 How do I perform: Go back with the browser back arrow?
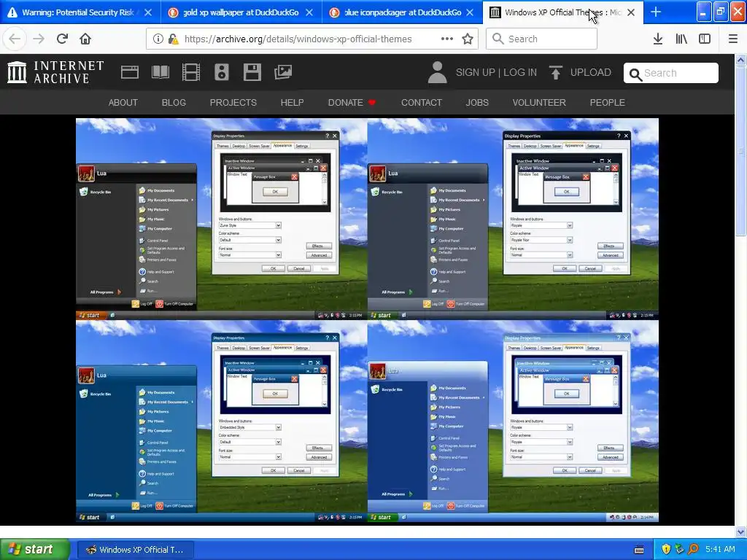click(x=15, y=39)
